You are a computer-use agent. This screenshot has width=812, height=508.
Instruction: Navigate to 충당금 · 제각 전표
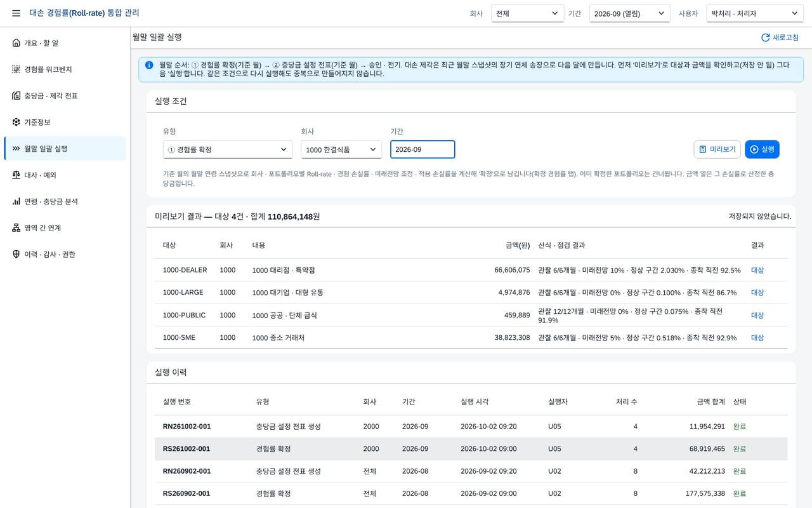(x=65, y=96)
